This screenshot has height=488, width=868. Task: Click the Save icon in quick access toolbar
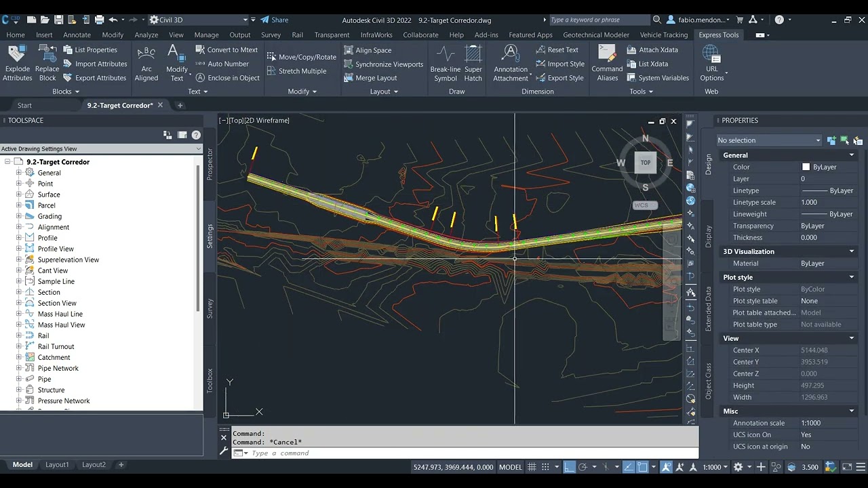pos(58,20)
